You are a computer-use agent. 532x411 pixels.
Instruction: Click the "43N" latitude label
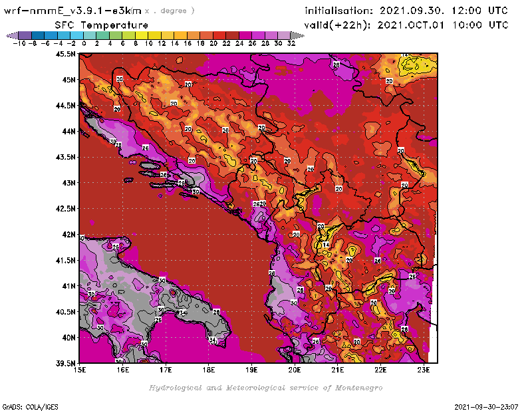(x=68, y=183)
